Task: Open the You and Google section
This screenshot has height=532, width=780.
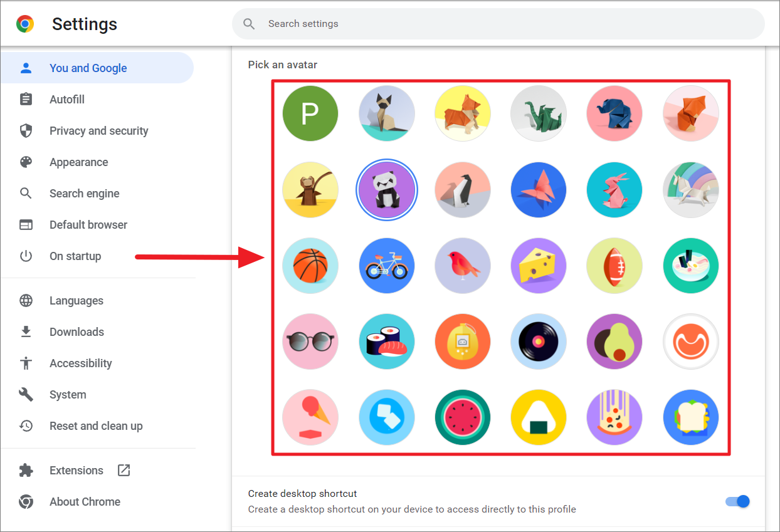Action: coord(97,68)
